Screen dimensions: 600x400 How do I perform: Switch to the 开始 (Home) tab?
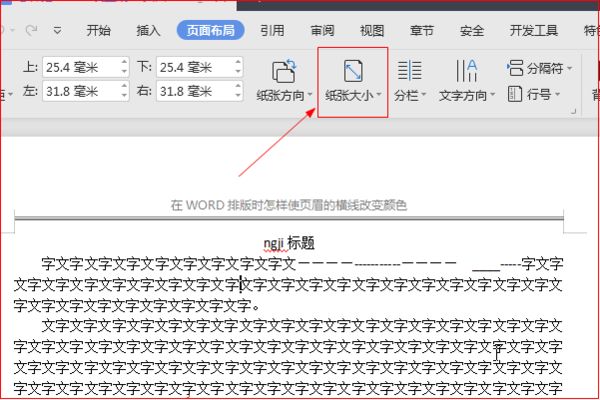click(x=99, y=30)
